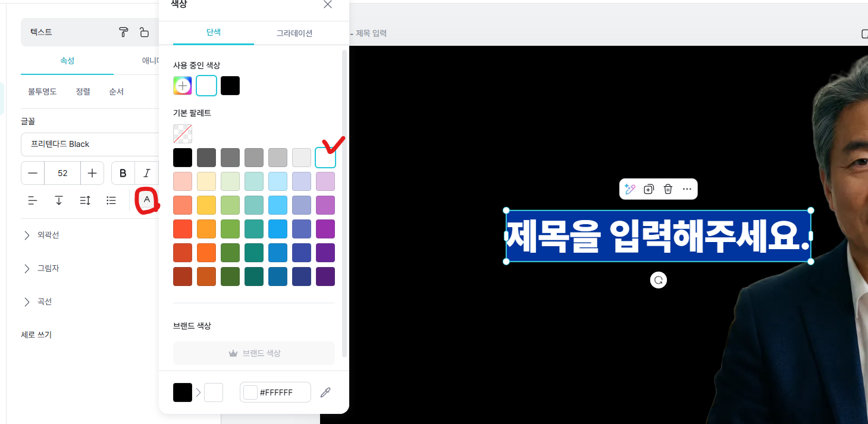Viewport: 868px width, 424px height.
Task: Increase font size with plus button
Action: tap(92, 173)
